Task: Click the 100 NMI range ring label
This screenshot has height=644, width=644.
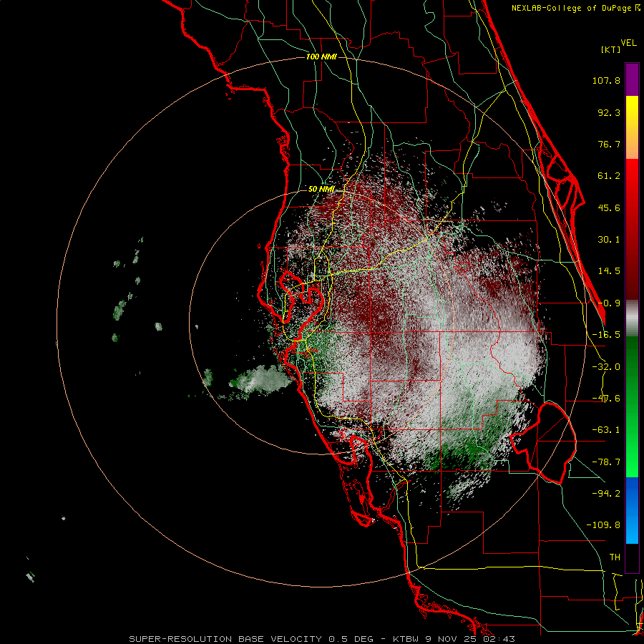Action: click(x=321, y=57)
